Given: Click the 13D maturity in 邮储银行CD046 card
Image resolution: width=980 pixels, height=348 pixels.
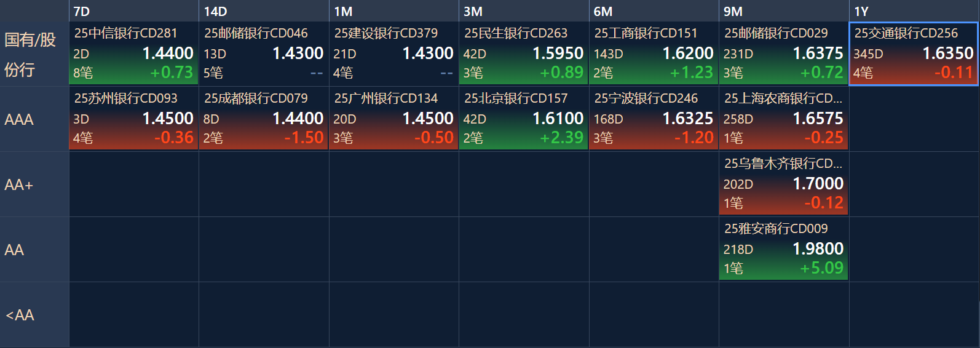Looking at the screenshot, I should click(x=215, y=54).
